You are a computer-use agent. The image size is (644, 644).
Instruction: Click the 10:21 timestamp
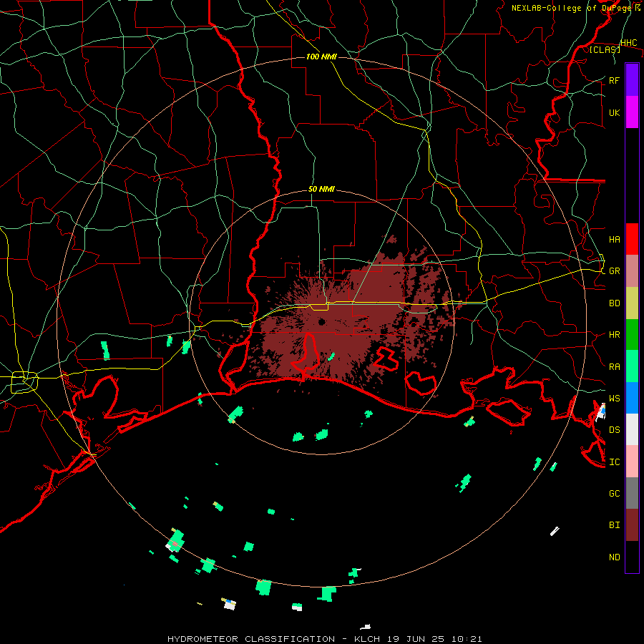(466, 639)
